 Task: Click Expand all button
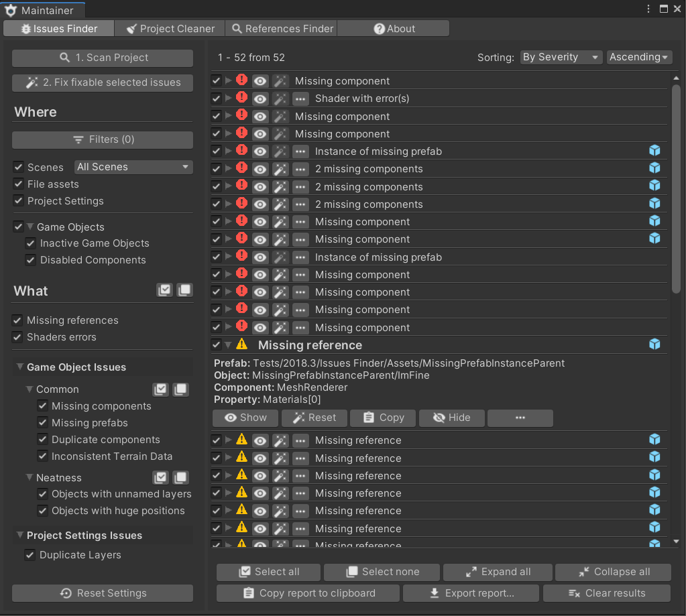[x=498, y=572]
